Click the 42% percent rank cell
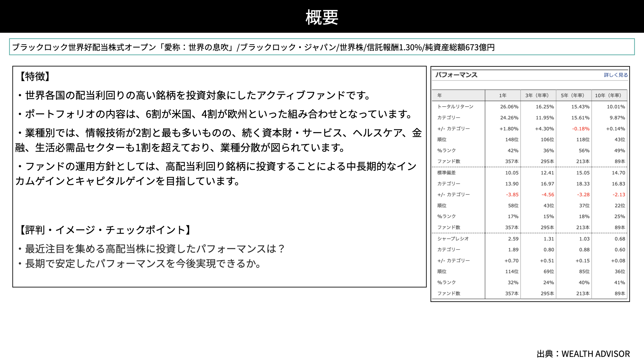 pyautogui.click(x=513, y=150)
